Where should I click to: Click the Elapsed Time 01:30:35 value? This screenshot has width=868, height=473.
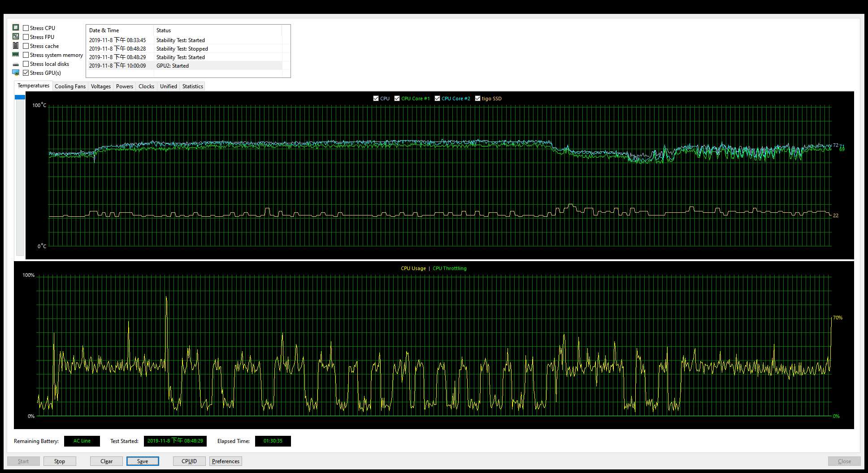click(x=273, y=441)
